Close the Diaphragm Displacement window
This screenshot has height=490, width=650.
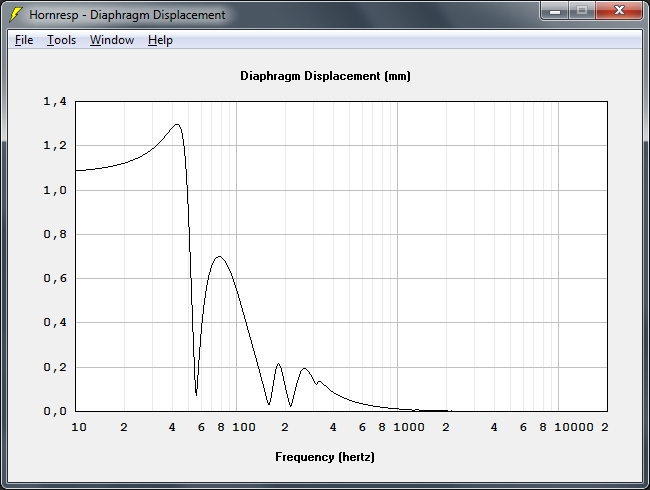[619, 11]
